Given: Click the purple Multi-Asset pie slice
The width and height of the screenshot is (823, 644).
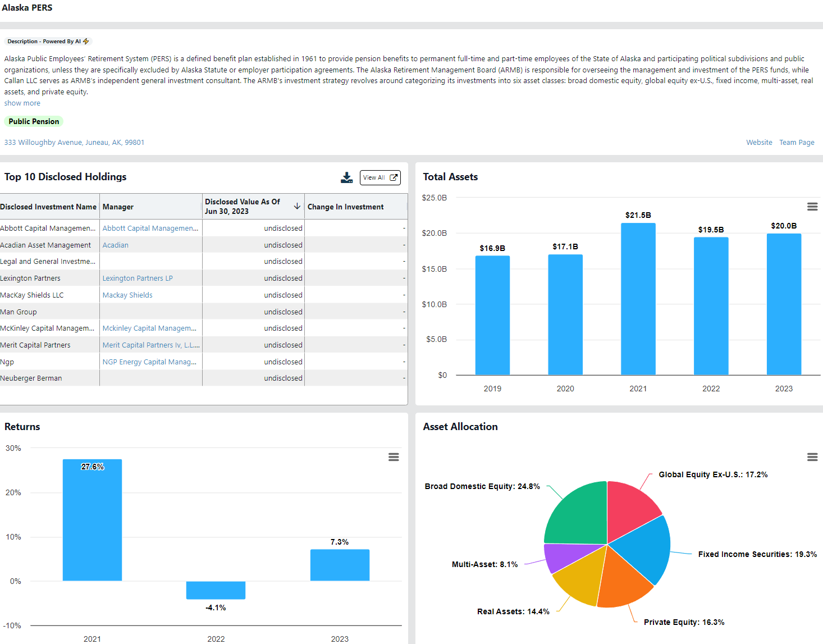Looking at the screenshot, I should click(x=567, y=556).
